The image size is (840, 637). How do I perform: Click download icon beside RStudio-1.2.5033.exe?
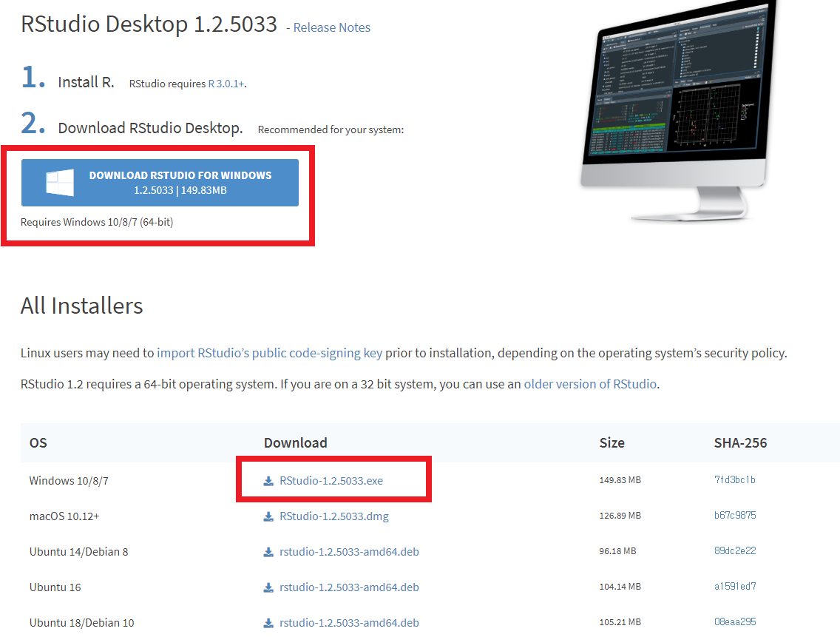268,481
